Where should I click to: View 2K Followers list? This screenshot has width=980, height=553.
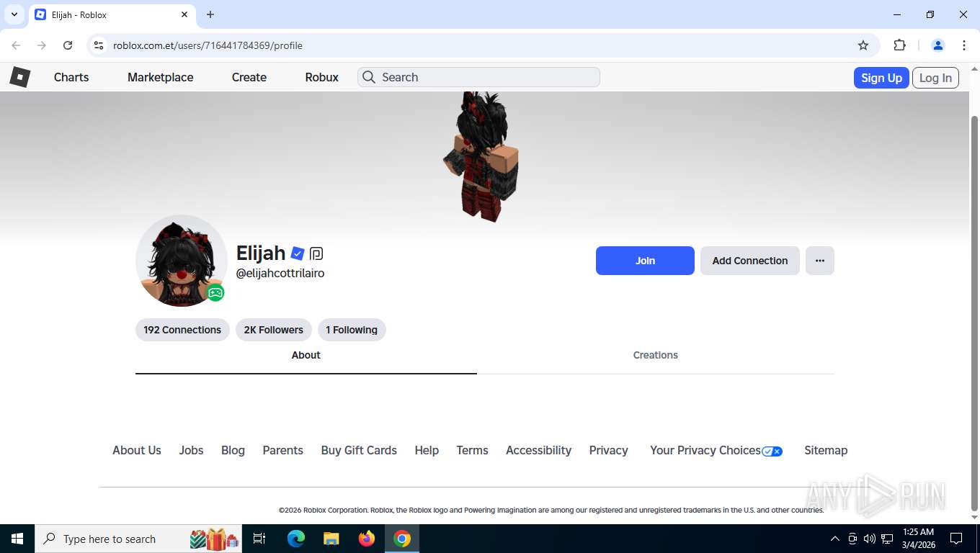point(274,330)
